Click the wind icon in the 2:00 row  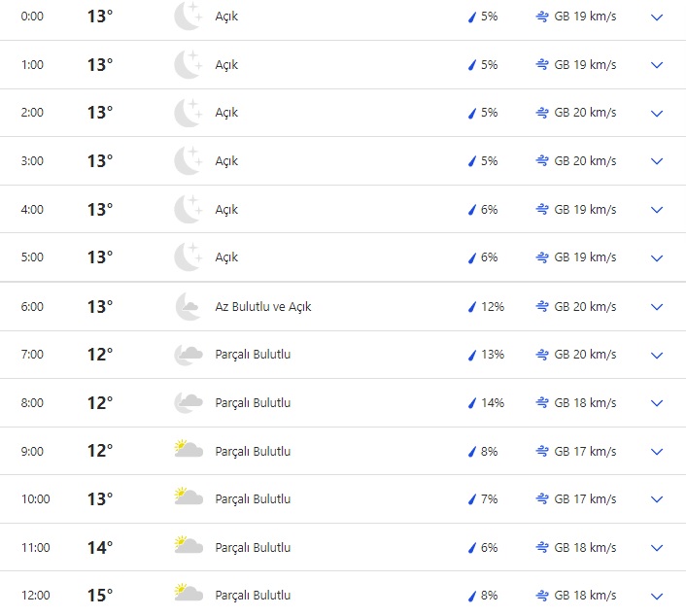tap(542, 113)
